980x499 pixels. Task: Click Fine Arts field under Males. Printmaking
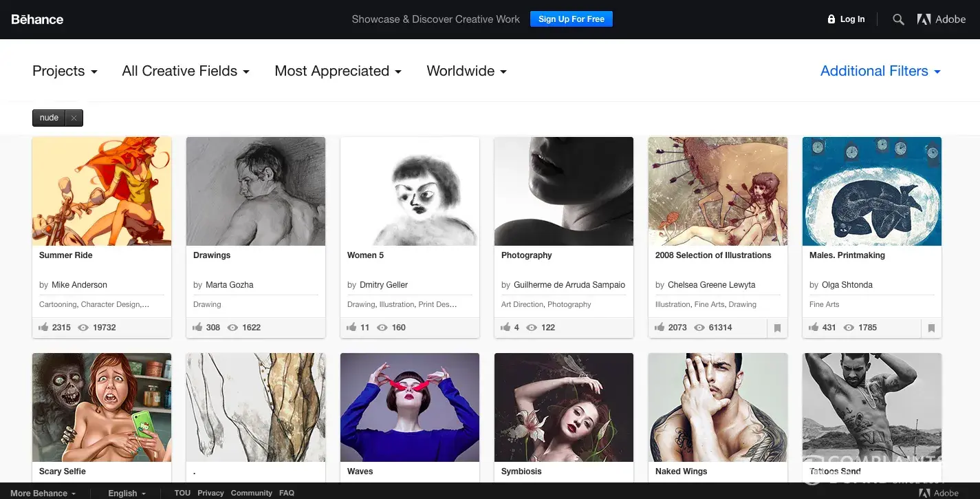coord(825,304)
